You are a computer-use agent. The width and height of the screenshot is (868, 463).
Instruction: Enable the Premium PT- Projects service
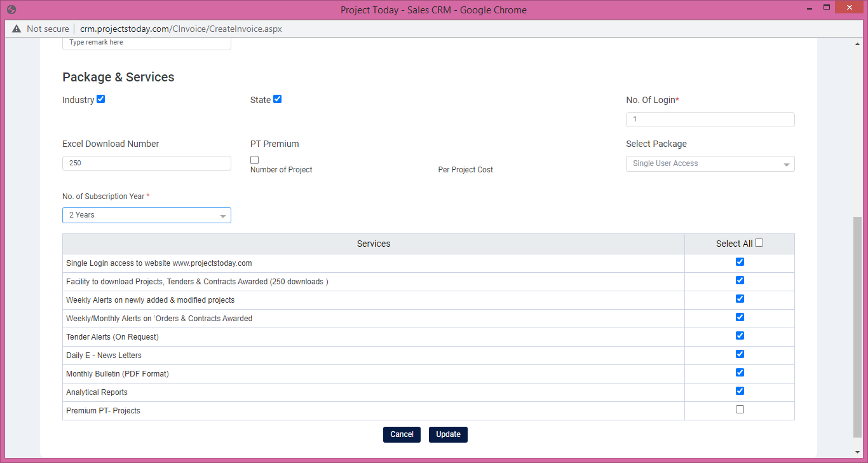point(740,410)
